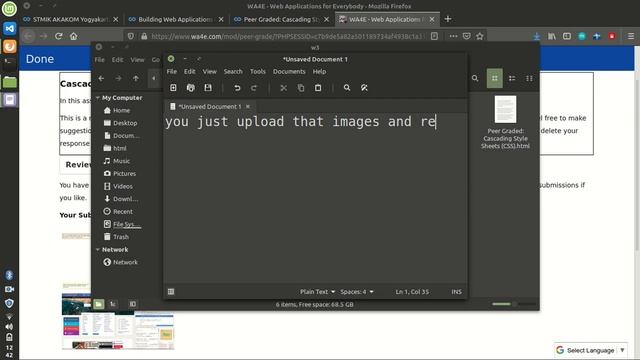
Task: Adjust file manager zoom slider
Action: click(x=513, y=304)
